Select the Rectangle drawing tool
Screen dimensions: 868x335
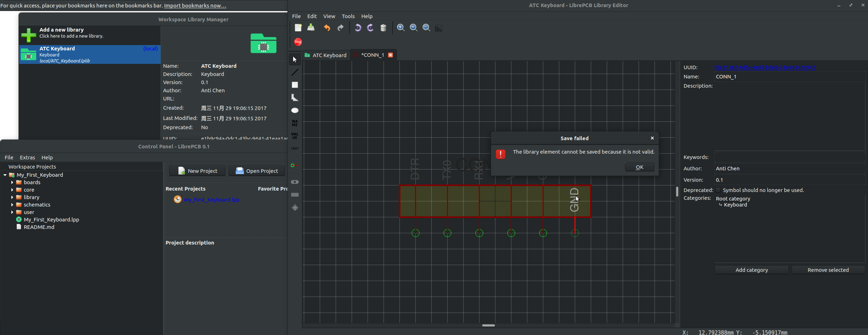pos(295,85)
